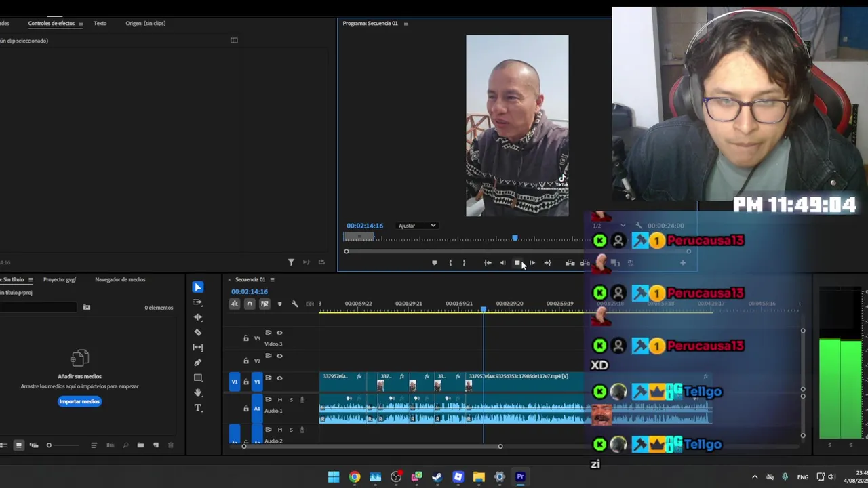The height and width of the screenshot is (488, 868).
Task: Toggle timeline snapping magnet
Action: [250, 304]
